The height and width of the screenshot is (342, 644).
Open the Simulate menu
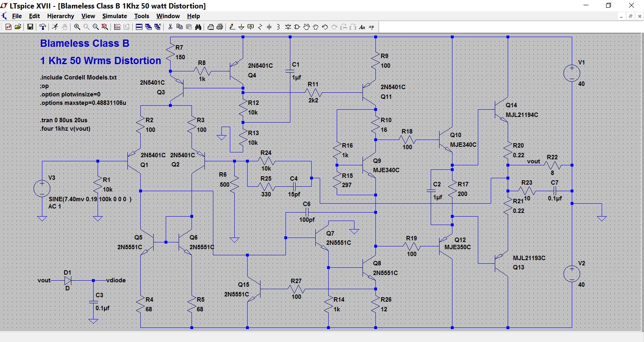tap(115, 16)
